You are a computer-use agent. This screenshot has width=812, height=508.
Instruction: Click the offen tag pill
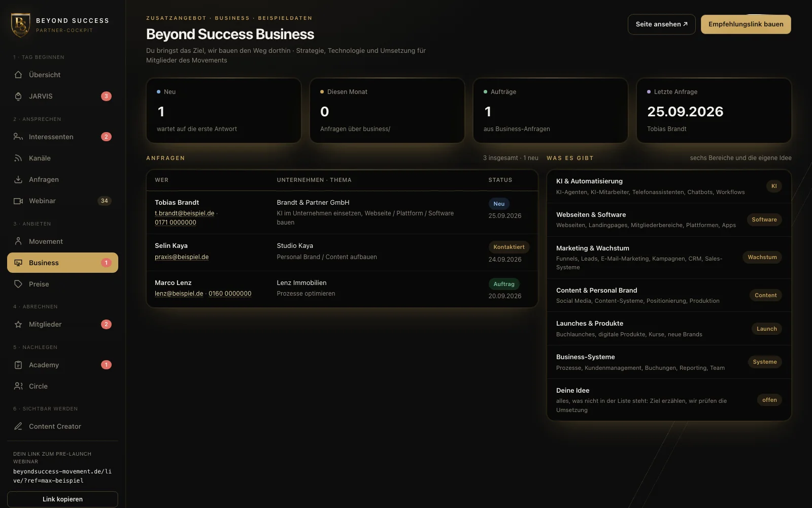769,400
